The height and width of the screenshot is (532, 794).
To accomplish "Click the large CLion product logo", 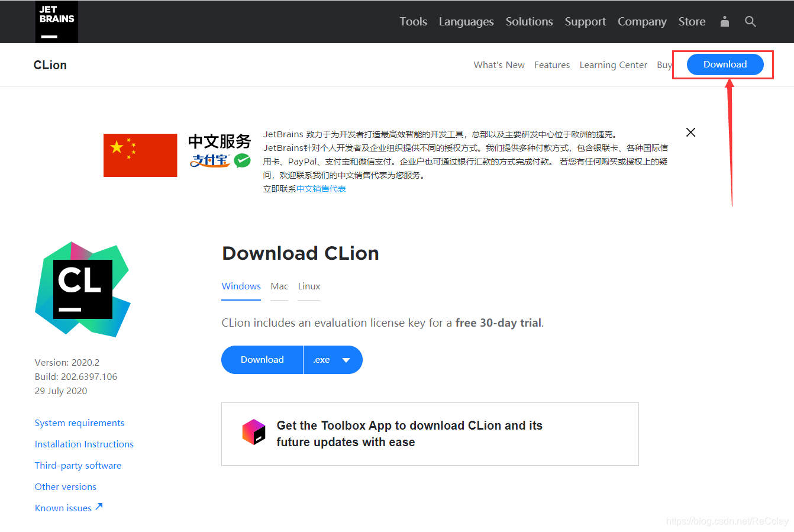I will coord(82,289).
